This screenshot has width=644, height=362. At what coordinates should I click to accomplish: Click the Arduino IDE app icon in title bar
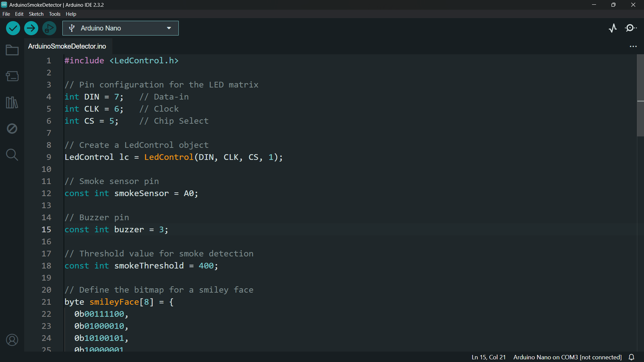click(x=4, y=5)
